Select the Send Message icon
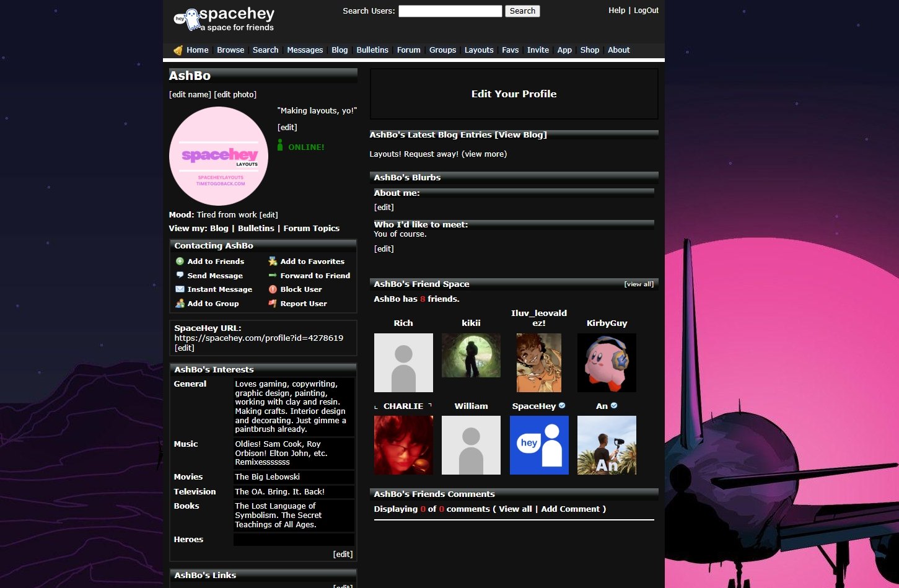This screenshot has width=899, height=588. click(x=180, y=275)
